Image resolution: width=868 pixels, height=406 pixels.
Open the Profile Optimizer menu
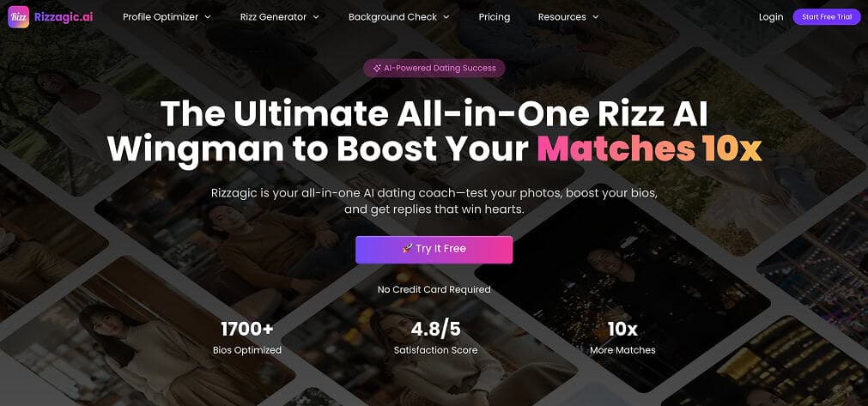(161, 17)
